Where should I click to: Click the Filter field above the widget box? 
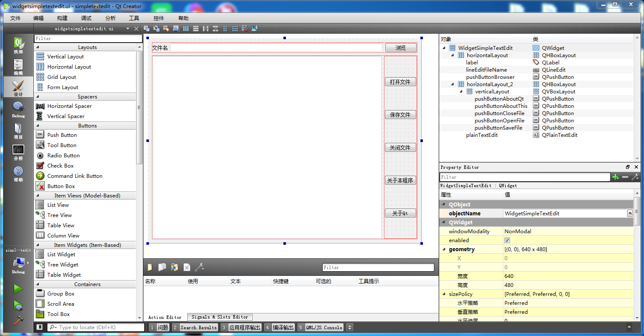87,38
